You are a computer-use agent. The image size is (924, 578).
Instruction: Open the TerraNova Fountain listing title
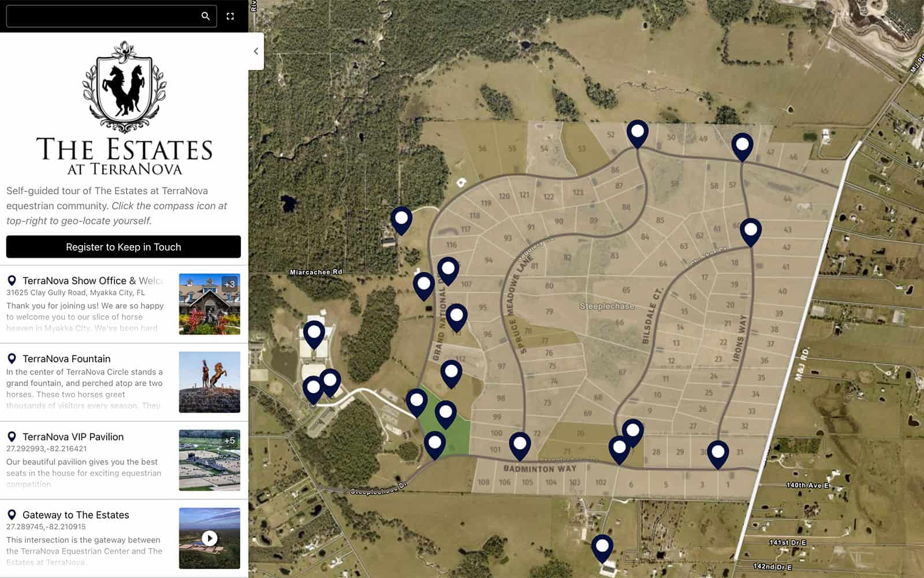coord(66,359)
